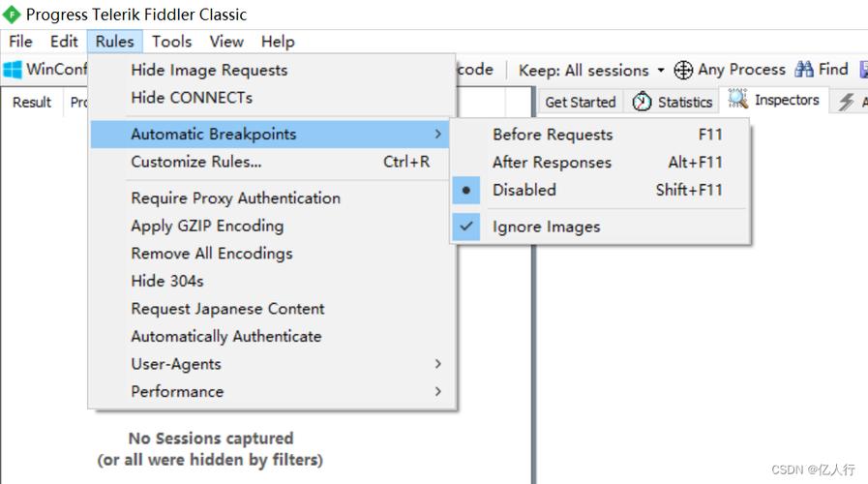Click the Any Process target icon
The height and width of the screenshot is (484, 868).
[683, 71]
